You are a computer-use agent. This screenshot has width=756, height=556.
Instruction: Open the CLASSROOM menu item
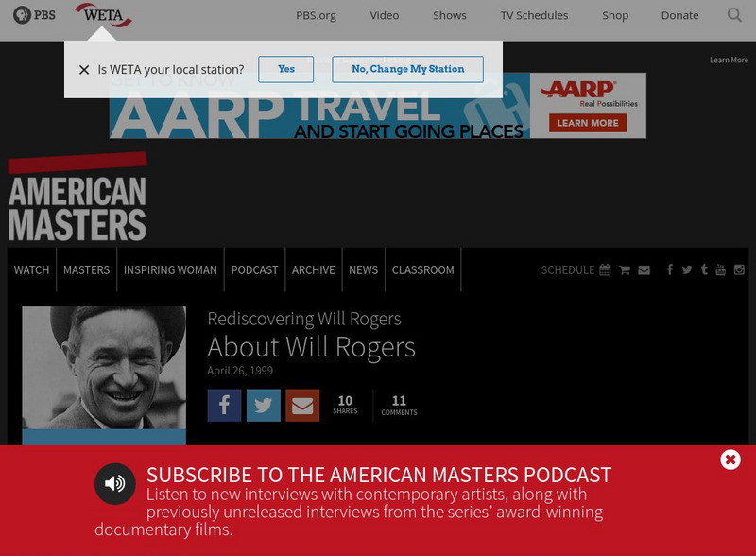pos(422,269)
